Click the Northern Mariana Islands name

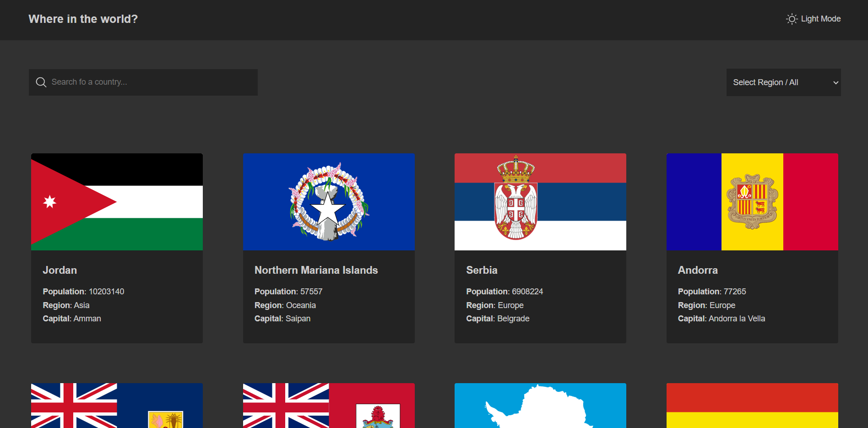click(316, 270)
